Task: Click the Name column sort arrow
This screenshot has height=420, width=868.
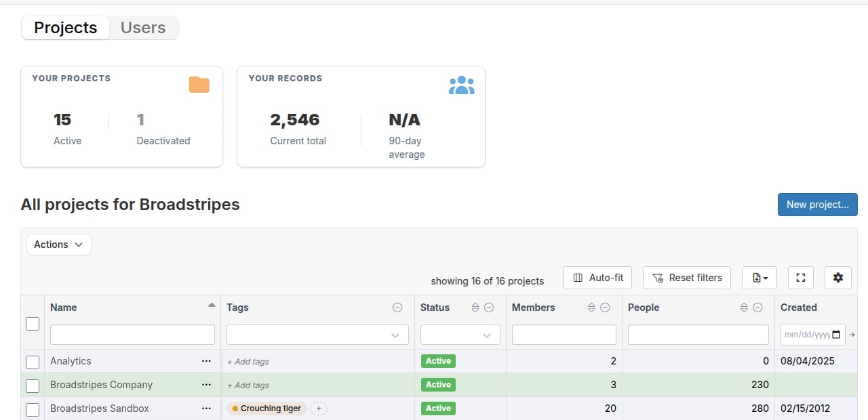Action: tap(212, 306)
